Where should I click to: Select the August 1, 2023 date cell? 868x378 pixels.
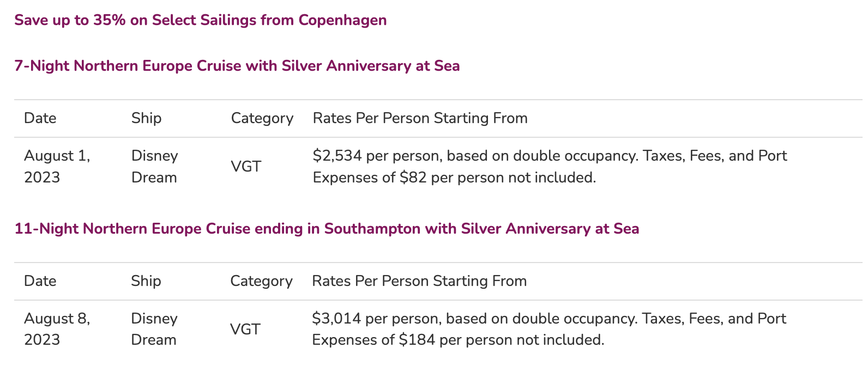pos(57,167)
